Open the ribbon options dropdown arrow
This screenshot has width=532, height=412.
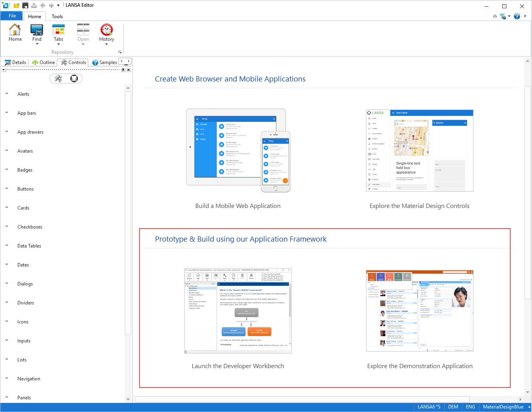[x=509, y=16]
